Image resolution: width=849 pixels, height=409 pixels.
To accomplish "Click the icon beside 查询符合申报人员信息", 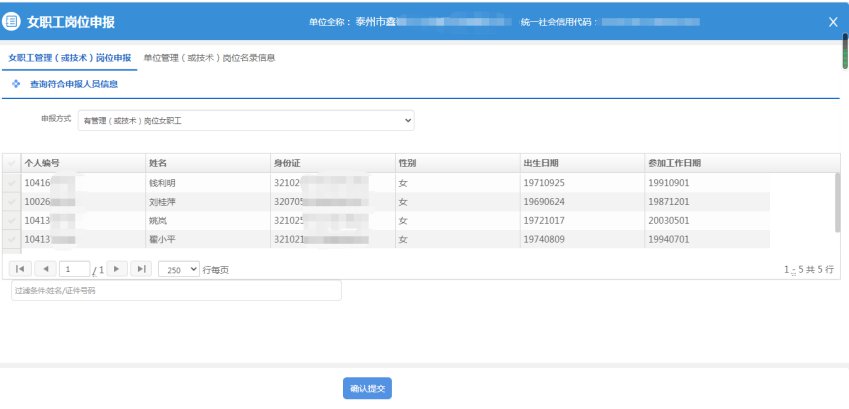I will click(x=16, y=84).
